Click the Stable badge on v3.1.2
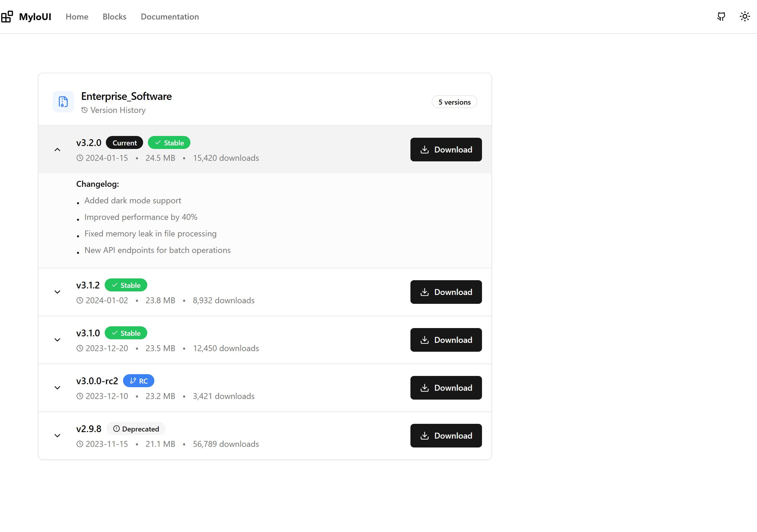This screenshot has width=757, height=532. [x=126, y=285]
